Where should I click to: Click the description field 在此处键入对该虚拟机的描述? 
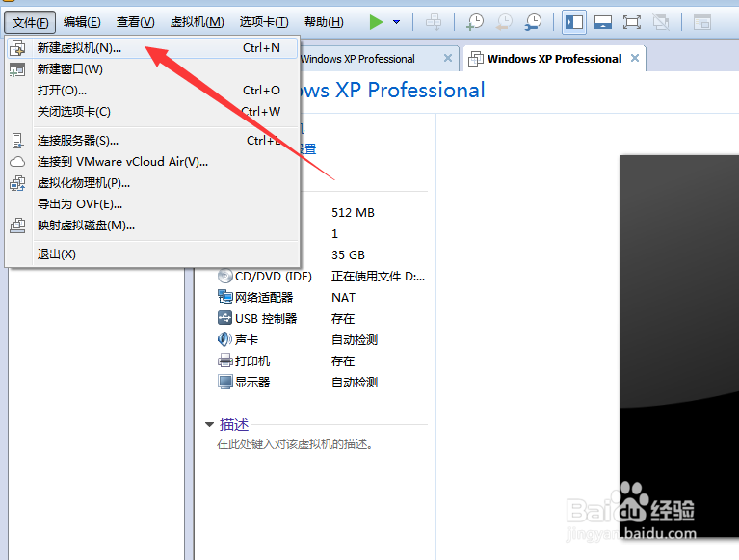coord(295,444)
